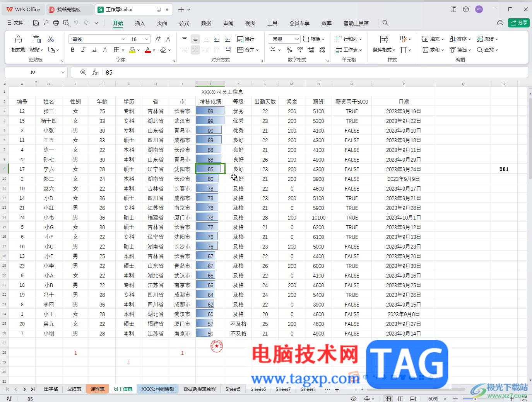Click the Freeze panes (冻结) button
This screenshot has width=532, height=402.
coord(487,39)
